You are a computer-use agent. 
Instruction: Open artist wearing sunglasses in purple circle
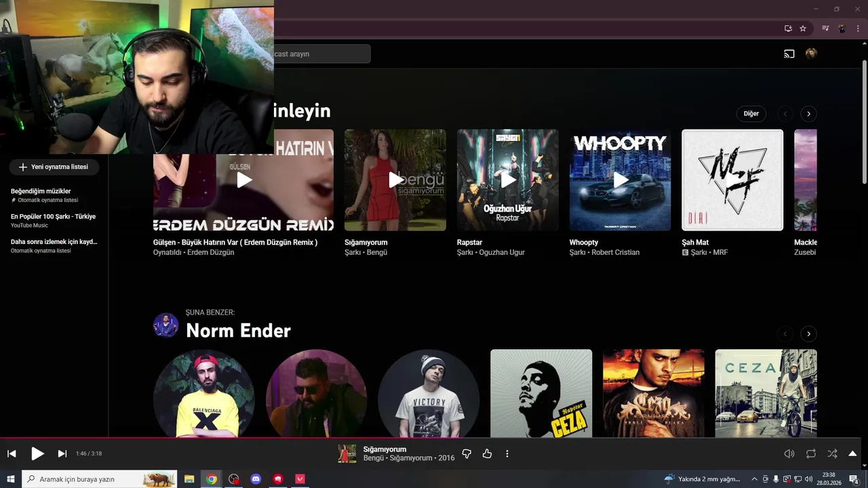tap(317, 394)
